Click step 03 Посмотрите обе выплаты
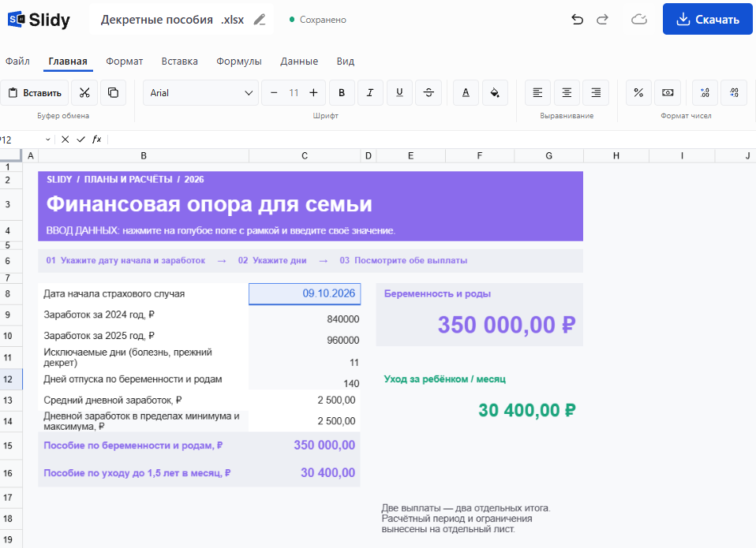Image resolution: width=756 pixels, height=548 pixels. tap(403, 260)
